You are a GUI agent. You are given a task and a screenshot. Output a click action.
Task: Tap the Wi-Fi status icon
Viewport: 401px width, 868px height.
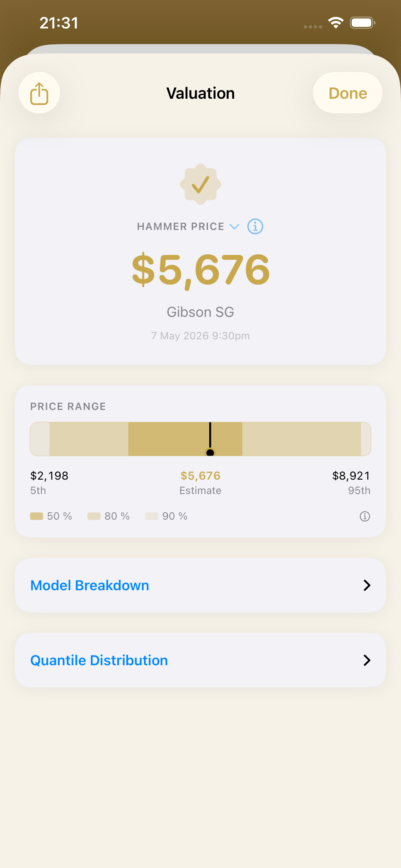336,23
